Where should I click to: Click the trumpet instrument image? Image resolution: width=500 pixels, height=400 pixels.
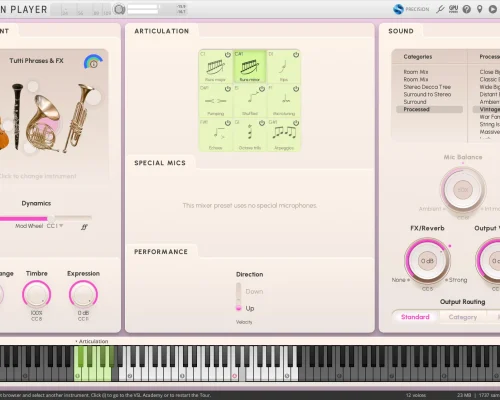(79, 117)
